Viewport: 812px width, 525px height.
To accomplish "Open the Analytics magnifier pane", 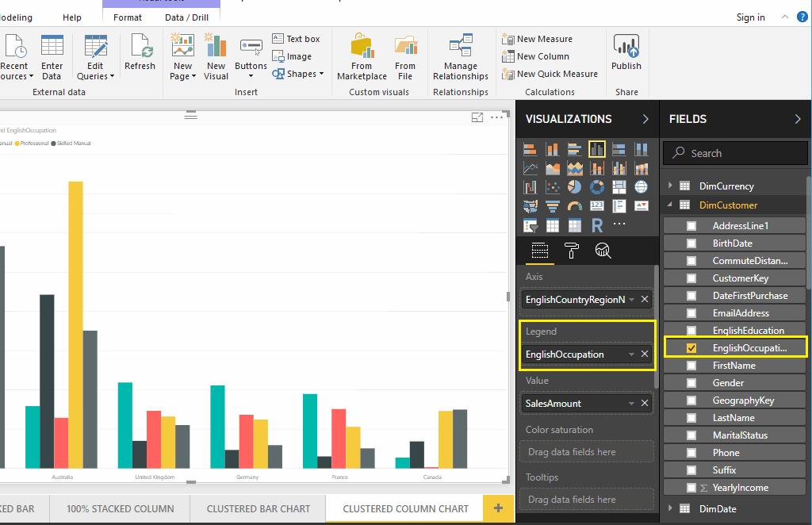I will [x=603, y=251].
